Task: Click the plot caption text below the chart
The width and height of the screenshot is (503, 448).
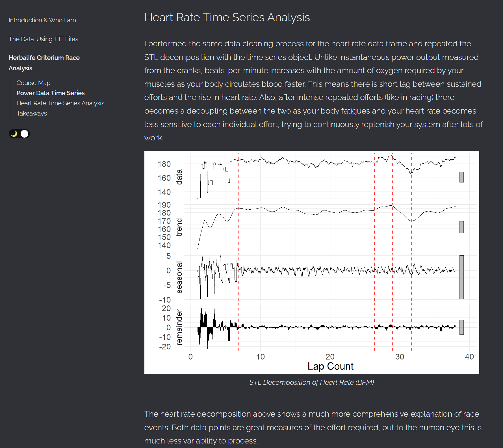Action: pos(312,382)
